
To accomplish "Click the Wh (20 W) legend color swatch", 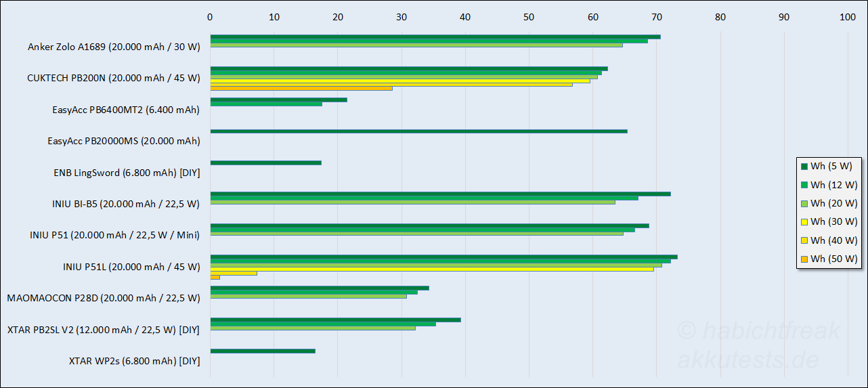I will coord(804,203).
